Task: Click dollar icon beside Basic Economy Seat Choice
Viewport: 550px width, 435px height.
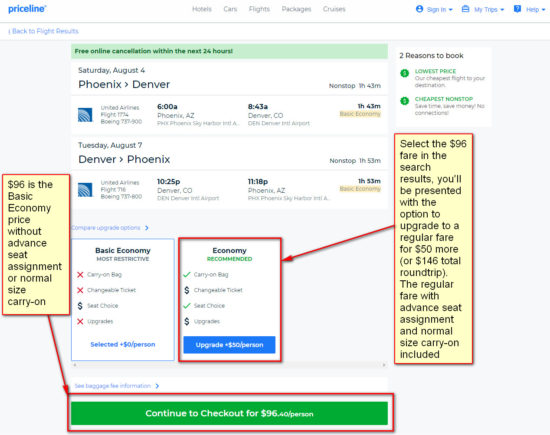Action: pos(80,306)
